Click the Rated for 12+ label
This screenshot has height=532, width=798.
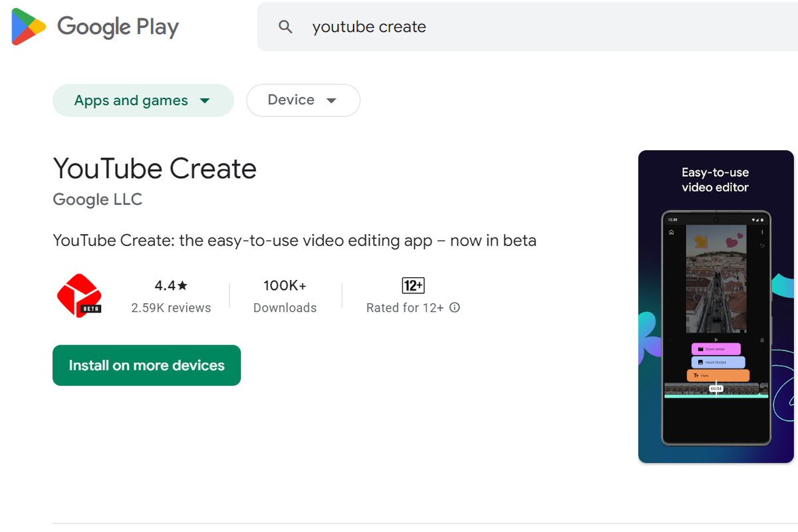(405, 308)
